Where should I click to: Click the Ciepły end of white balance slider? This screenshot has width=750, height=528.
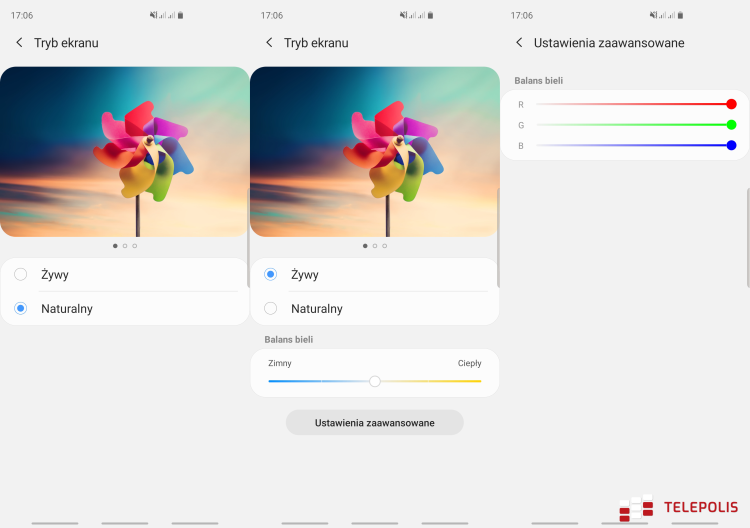pos(479,381)
